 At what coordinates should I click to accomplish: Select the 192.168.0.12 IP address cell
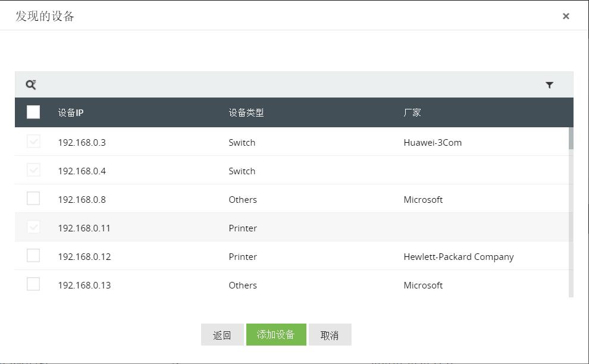84,257
